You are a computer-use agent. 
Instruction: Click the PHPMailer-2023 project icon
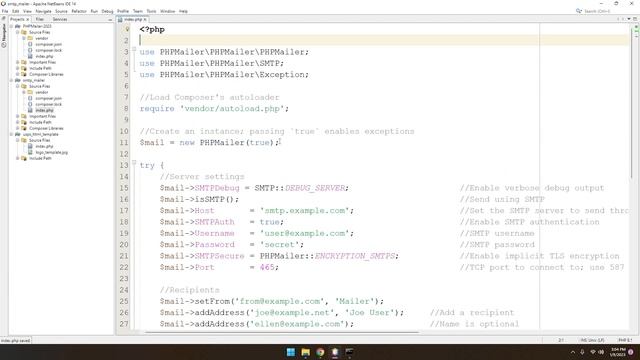click(x=18, y=26)
